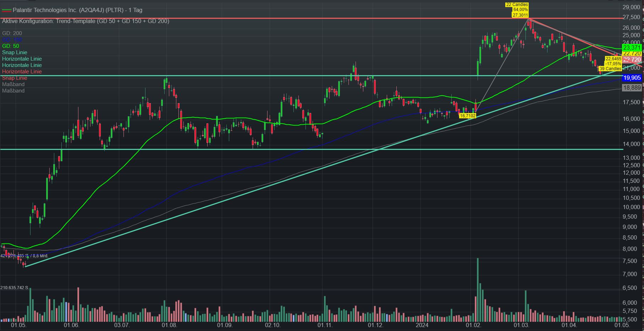644x331 pixels.
Task: Click the 14,000 price axis label
Action: [632, 144]
